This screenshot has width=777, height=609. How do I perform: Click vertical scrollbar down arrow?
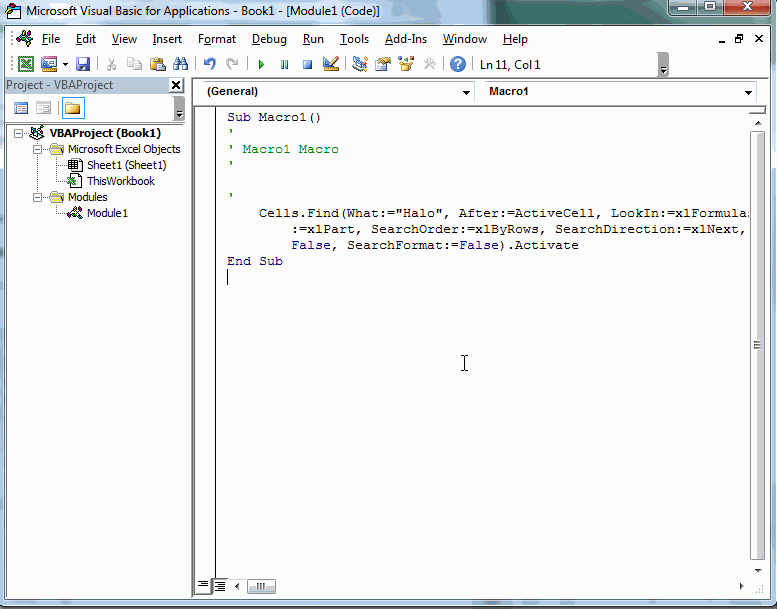click(758, 570)
